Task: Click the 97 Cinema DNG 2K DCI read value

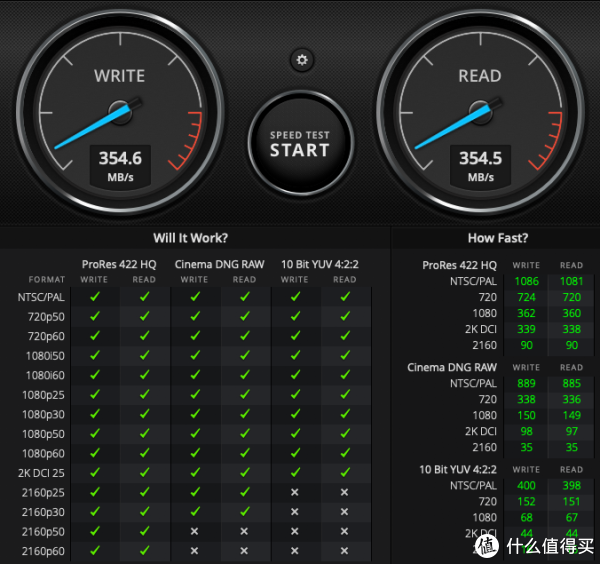Action: point(572,432)
